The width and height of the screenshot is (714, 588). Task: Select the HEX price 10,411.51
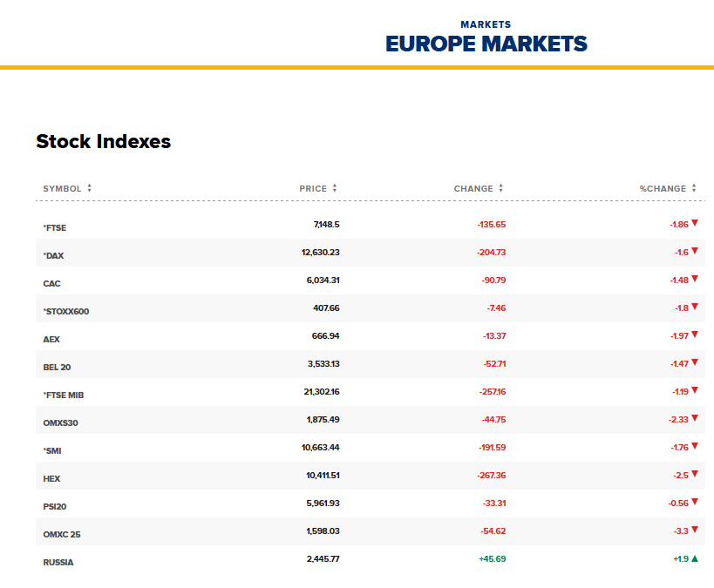323,475
